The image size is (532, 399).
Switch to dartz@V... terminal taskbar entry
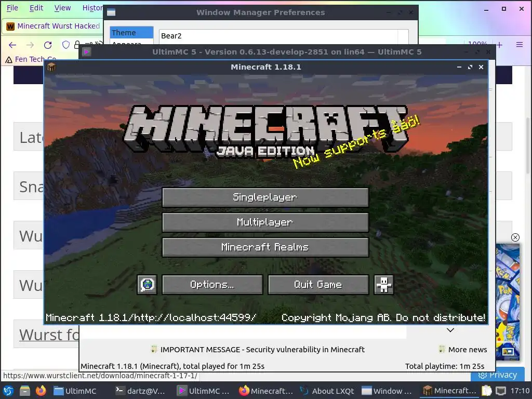(x=140, y=391)
